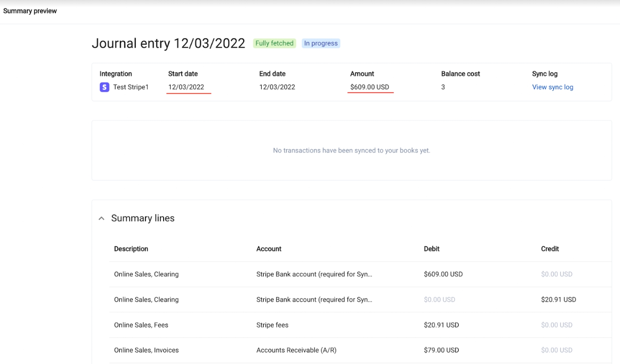Click the Debit column header
The image size is (620, 364).
click(431, 248)
